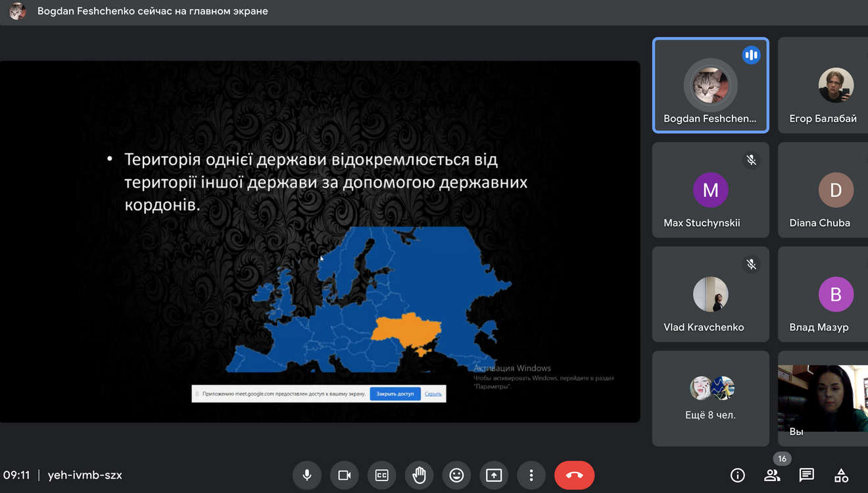Open the activities panel

coord(841,475)
